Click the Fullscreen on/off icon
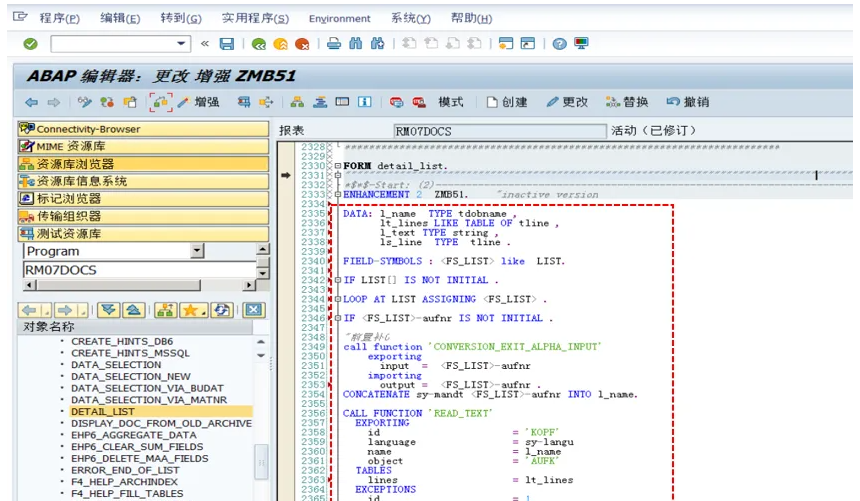The height and width of the screenshot is (501, 860). (342, 102)
